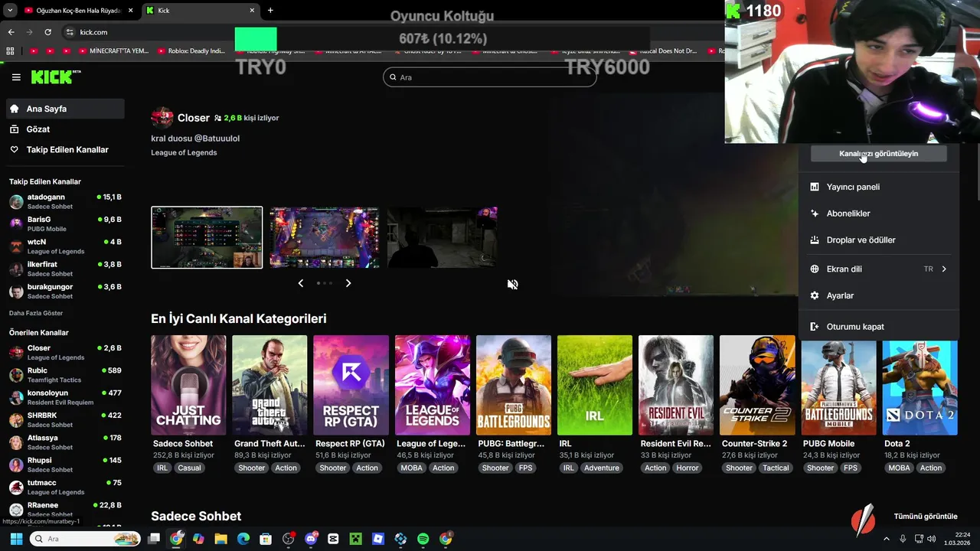Open Sadece Sohbet category card
The height and width of the screenshot is (551, 980).
click(188, 385)
